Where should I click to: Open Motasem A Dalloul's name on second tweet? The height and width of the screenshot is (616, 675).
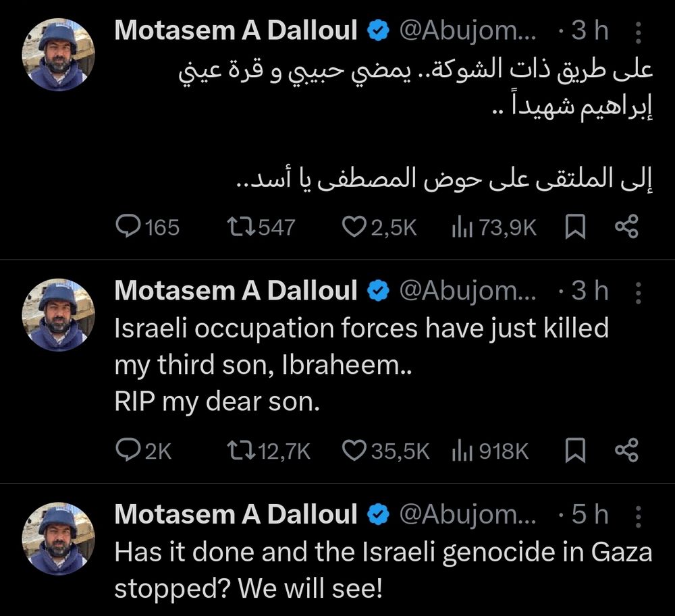[236, 290]
